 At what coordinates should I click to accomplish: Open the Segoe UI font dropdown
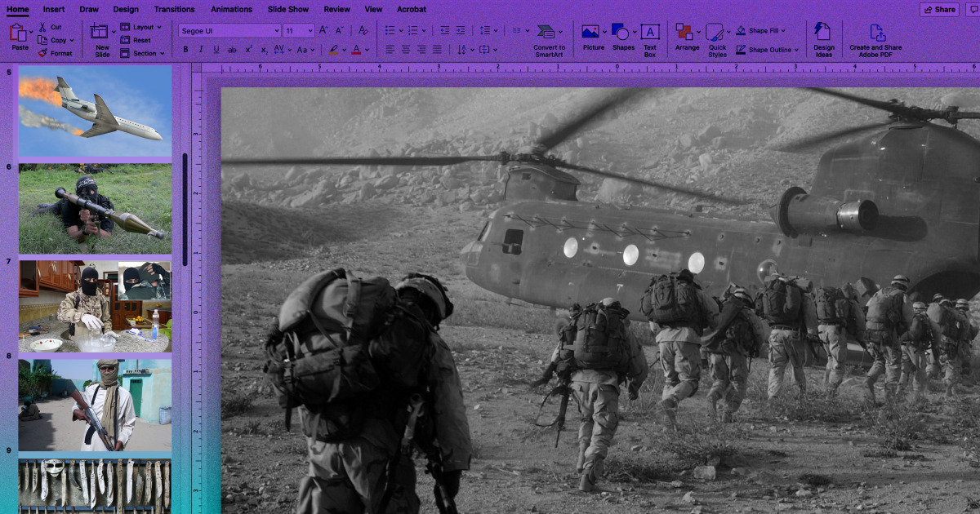point(229,30)
